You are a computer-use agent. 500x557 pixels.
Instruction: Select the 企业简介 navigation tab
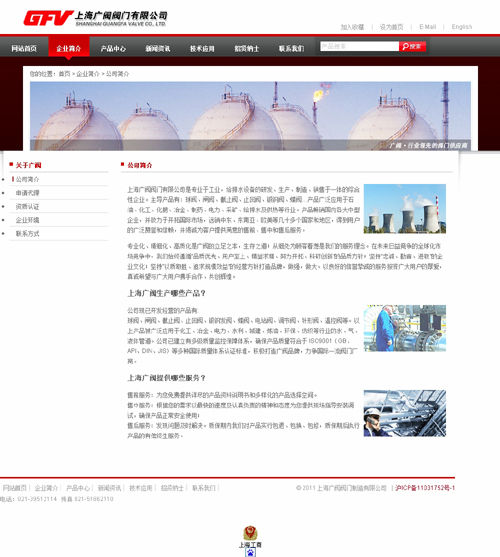[x=69, y=48]
